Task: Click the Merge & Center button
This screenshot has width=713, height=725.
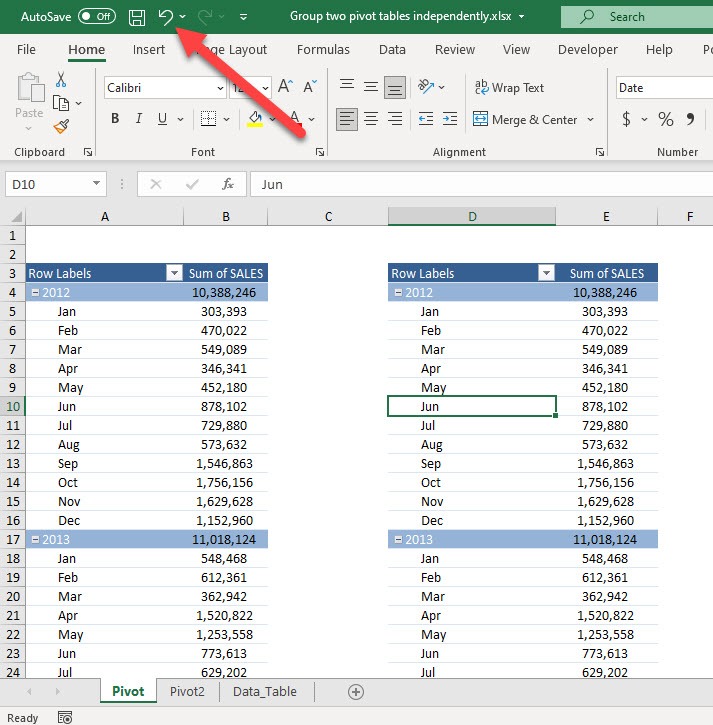Action: click(x=525, y=119)
